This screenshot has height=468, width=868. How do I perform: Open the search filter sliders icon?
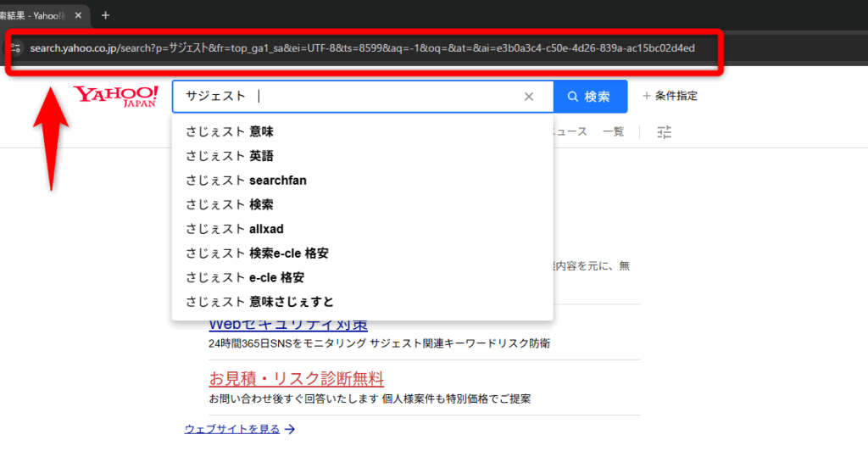pos(664,131)
